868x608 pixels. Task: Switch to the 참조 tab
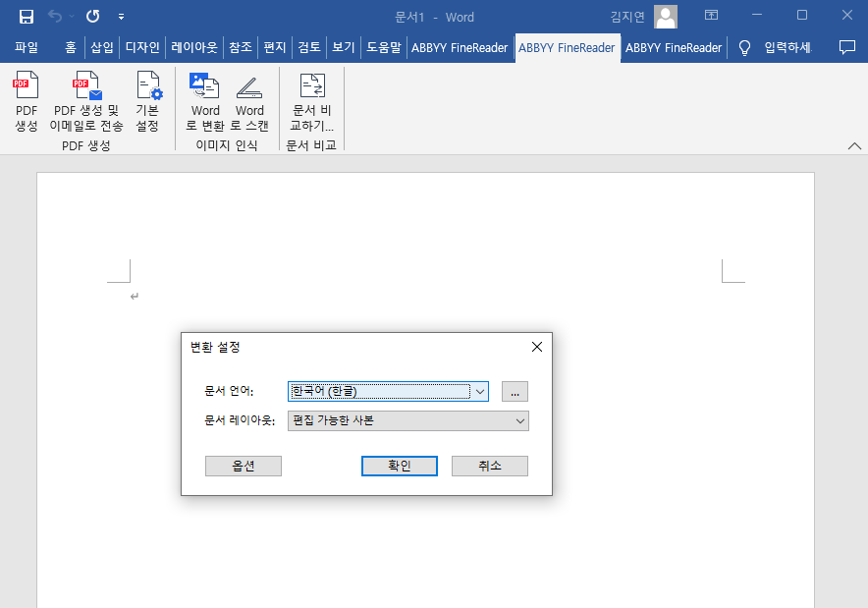coord(241,47)
